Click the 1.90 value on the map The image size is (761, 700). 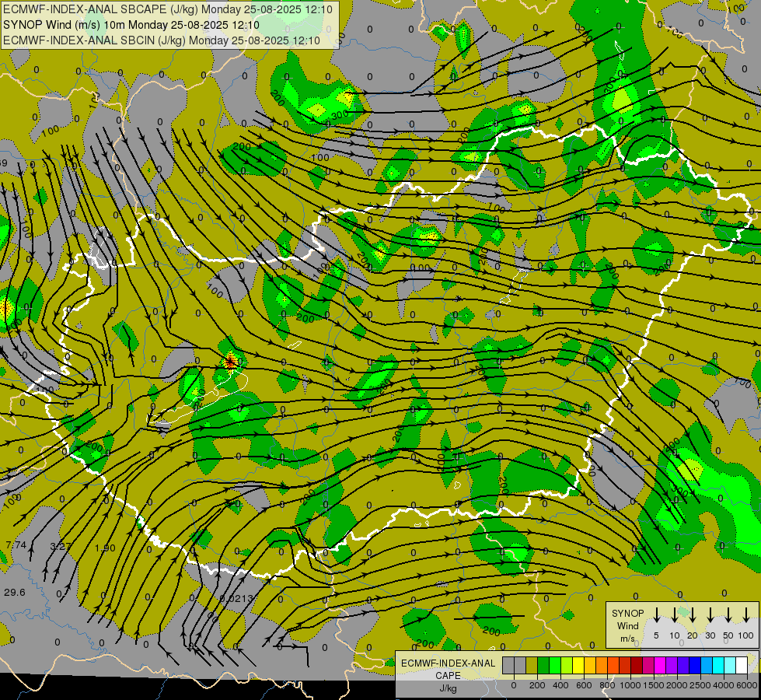pyautogui.click(x=105, y=548)
